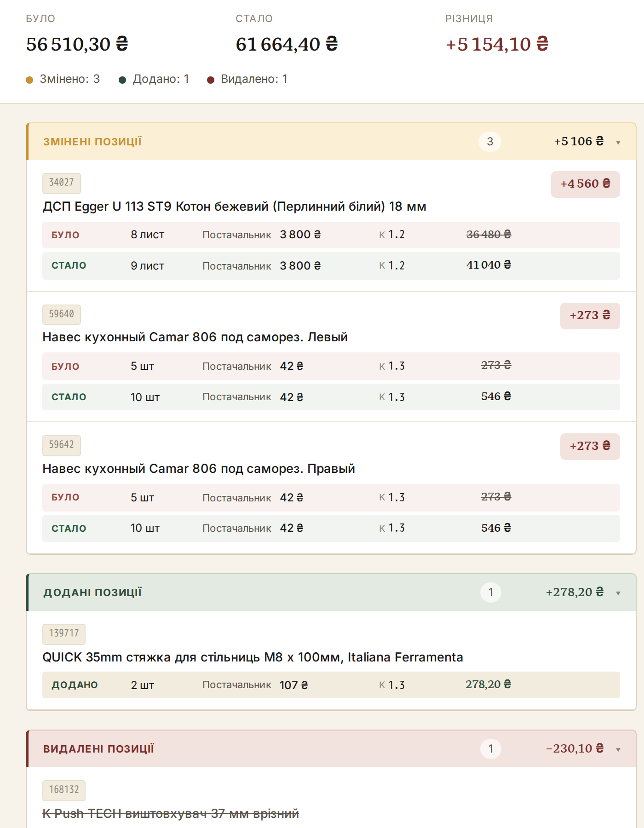Screen dimensions: 644x828
Task: Click the struck-through K Push TECH item name
Action: click(x=171, y=813)
